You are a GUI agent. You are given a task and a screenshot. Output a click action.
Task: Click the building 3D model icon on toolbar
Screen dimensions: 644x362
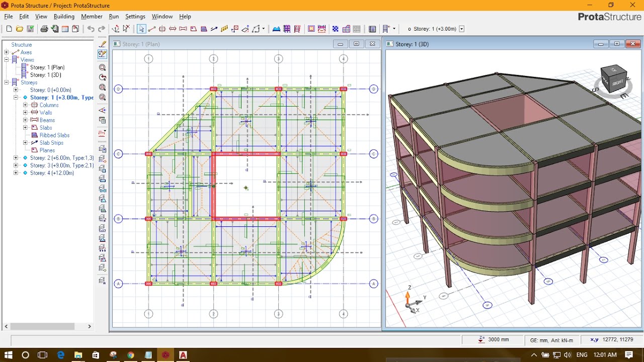pyautogui.click(x=287, y=29)
